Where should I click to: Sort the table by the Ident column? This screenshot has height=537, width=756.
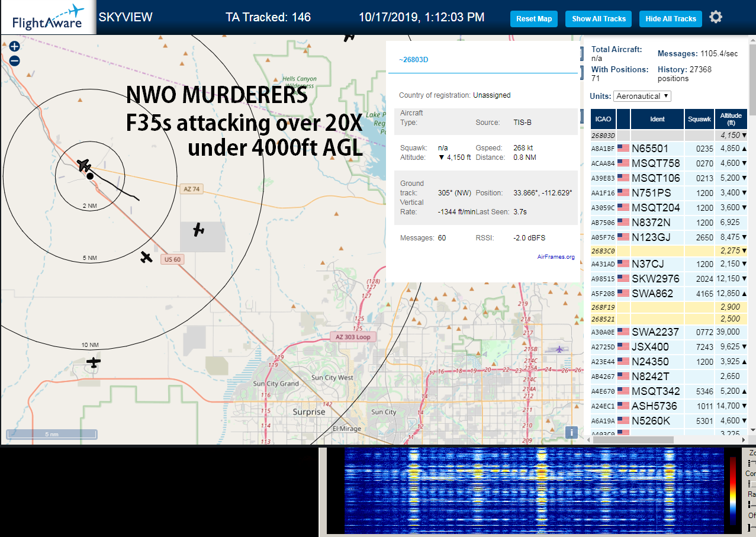point(657,119)
